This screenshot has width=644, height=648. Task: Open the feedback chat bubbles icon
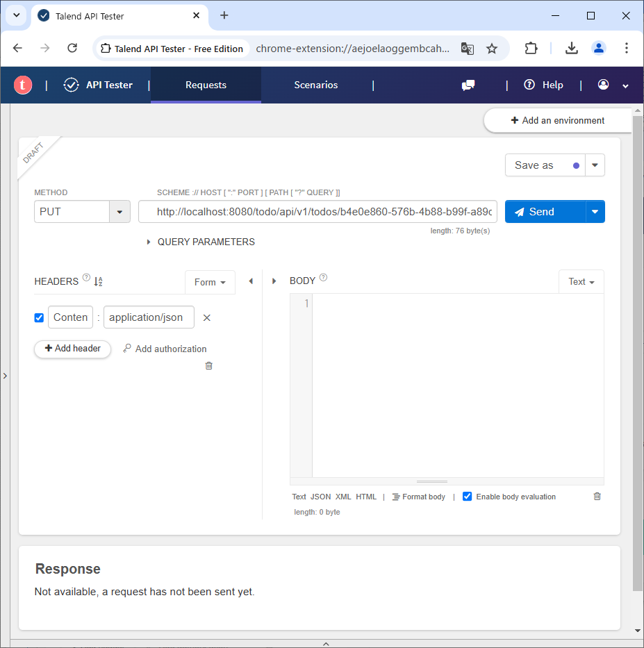click(x=468, y=85)
